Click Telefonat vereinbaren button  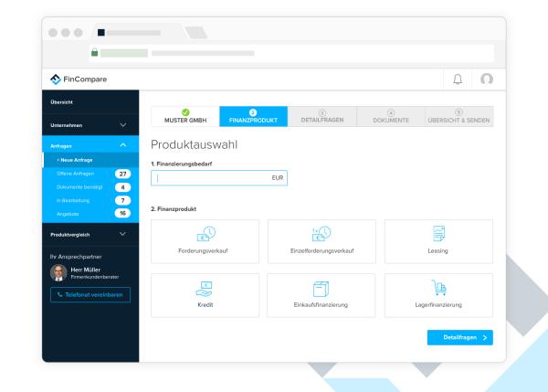click(90, 295)
